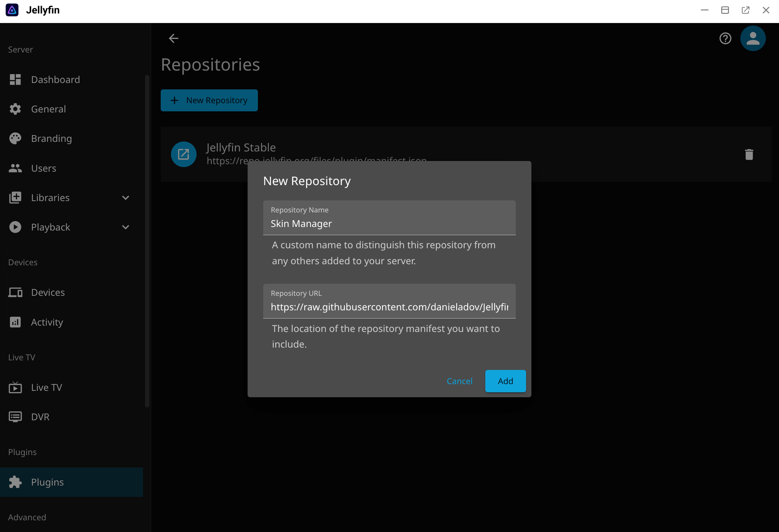Click the title bar pop-out window icon
Screen dimensions: 779x532
click(x=746, y=10)
